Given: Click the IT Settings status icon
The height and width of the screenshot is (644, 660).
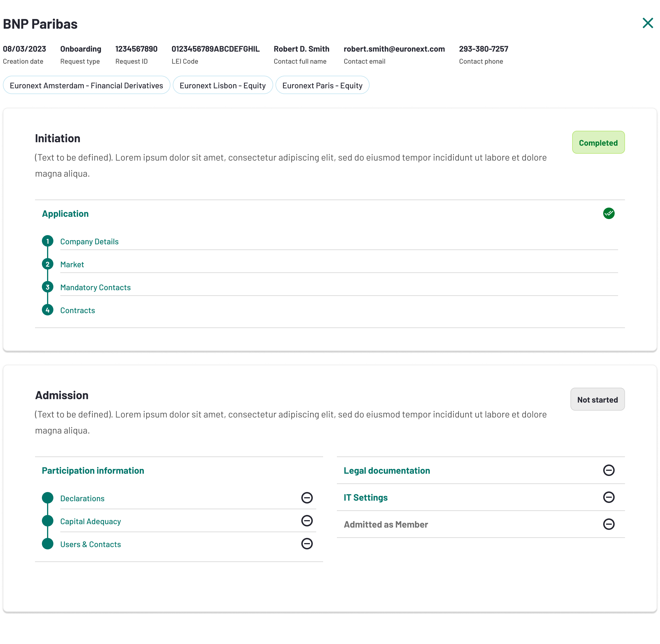Looking at the screenshot, I should (x=609, y=497).
